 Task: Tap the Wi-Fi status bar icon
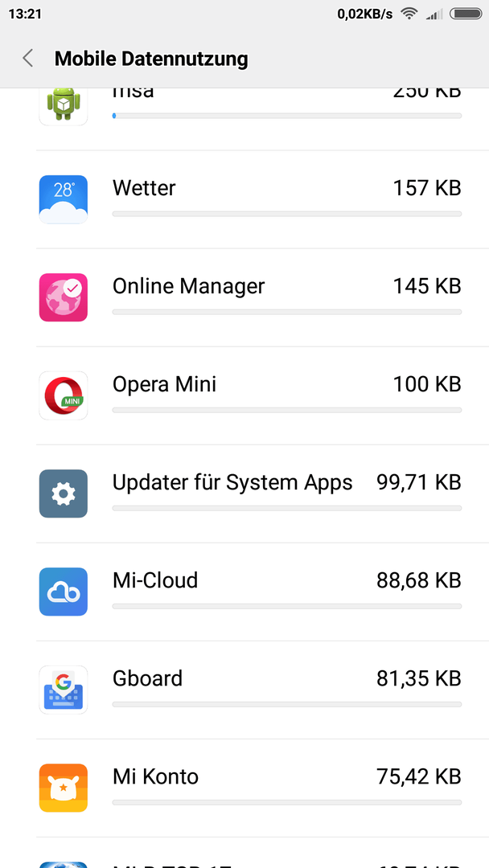409,14
